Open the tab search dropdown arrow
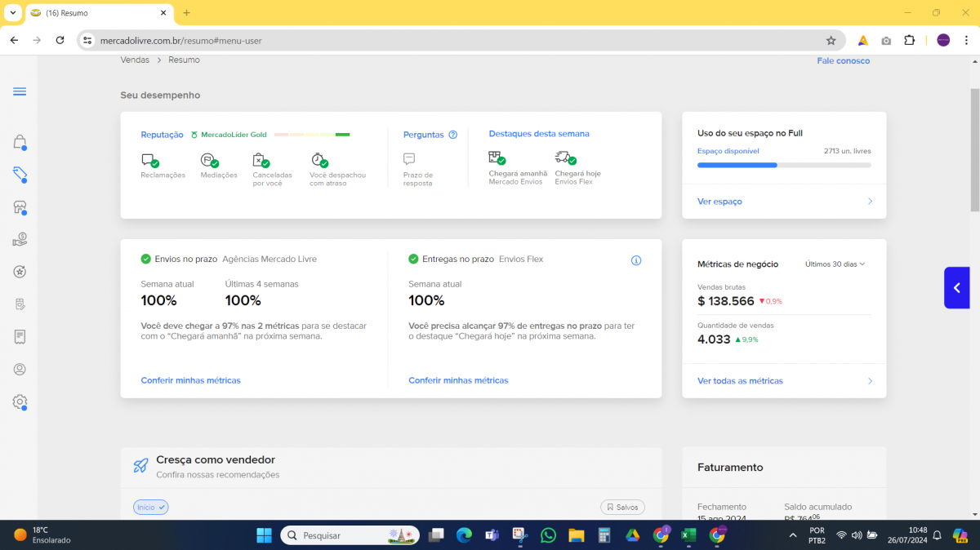Image resolution: width=980 pixels, height=550 pixels. pos(13,13)
